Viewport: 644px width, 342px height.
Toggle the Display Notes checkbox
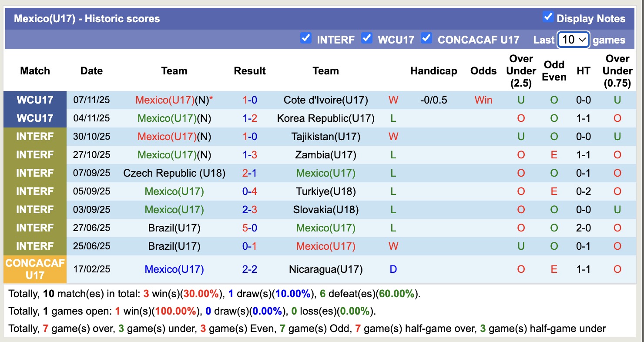point(548,17)
